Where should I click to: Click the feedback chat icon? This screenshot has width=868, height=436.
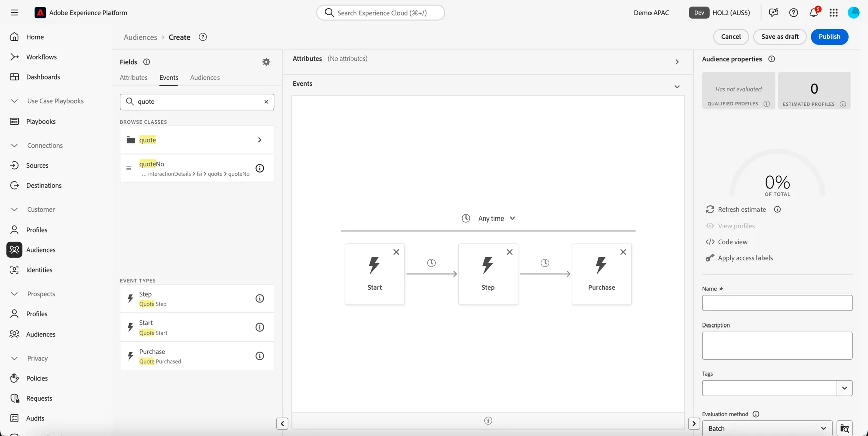tap(774, 13)
